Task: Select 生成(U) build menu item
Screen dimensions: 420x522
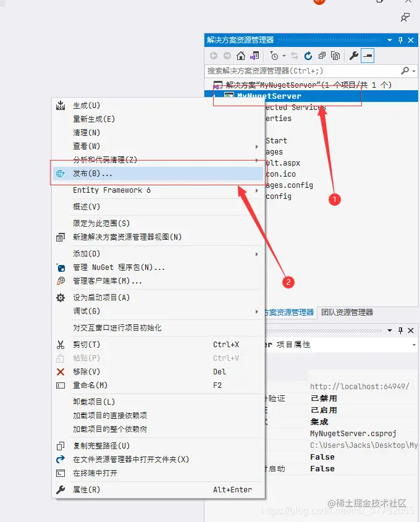Action: pyautogui.click(x=158, y=106)
